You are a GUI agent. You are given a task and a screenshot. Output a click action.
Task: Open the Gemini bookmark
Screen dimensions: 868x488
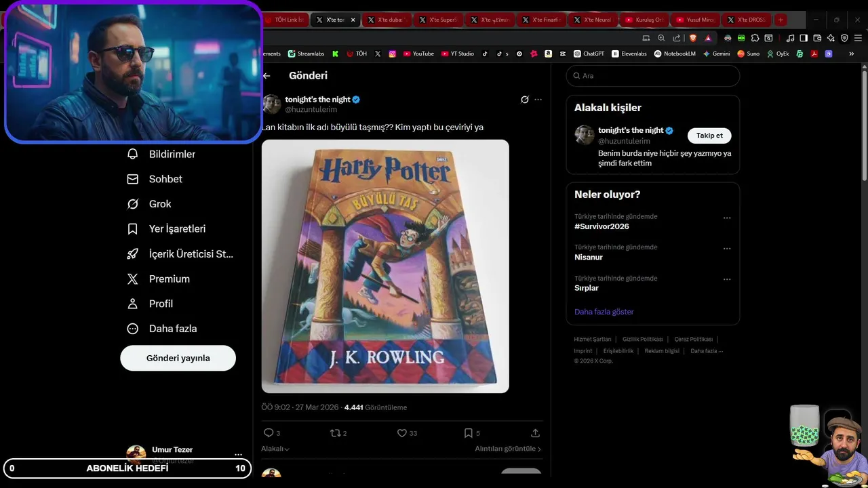(x=716, y=54)
